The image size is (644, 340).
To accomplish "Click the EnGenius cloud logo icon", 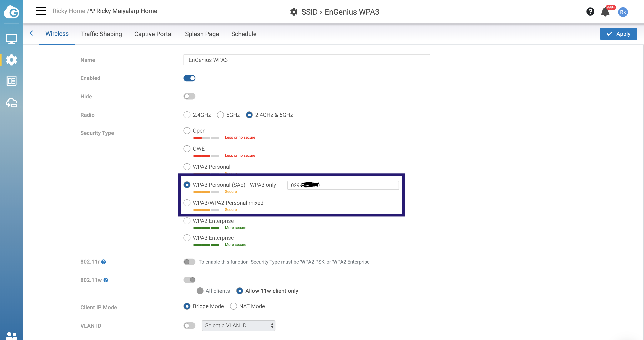I will [12, 12].
